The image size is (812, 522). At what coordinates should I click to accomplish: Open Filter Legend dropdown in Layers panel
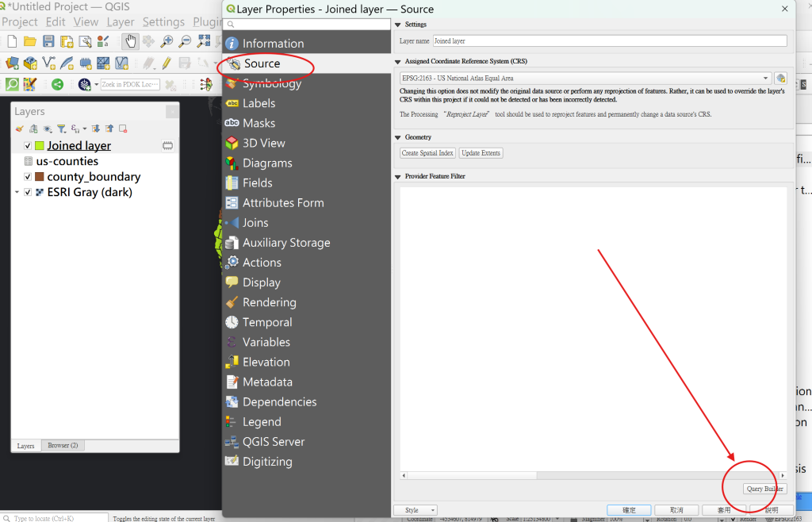(62, 129)
